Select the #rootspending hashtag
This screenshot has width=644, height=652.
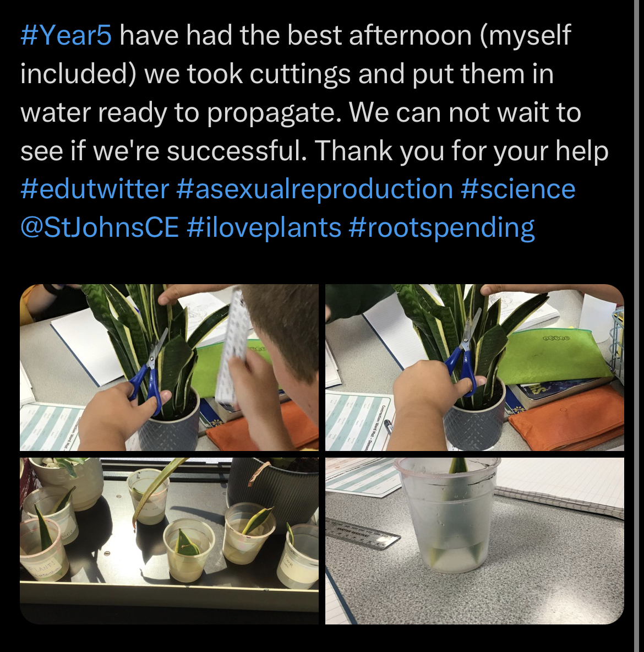click(441, 228)
